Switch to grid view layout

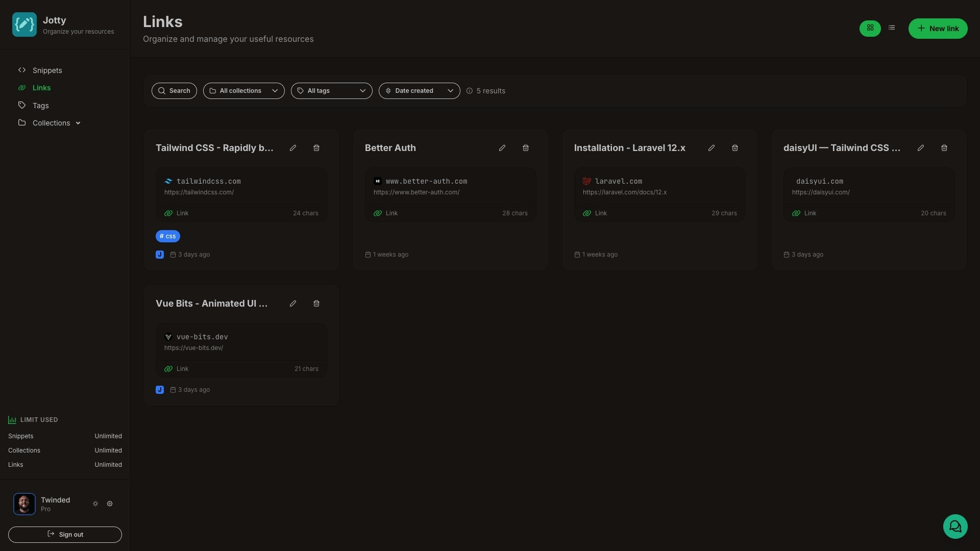870,28
